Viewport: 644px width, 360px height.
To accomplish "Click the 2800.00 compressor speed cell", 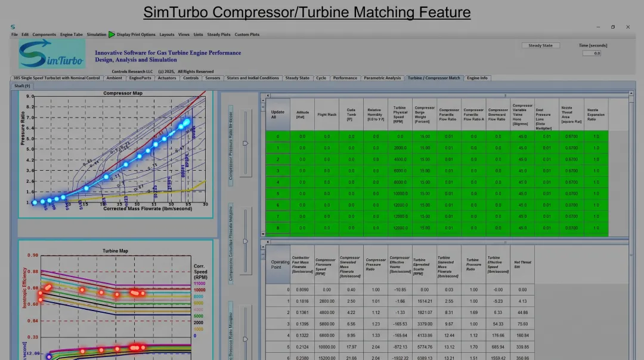I will click(327, 301).
